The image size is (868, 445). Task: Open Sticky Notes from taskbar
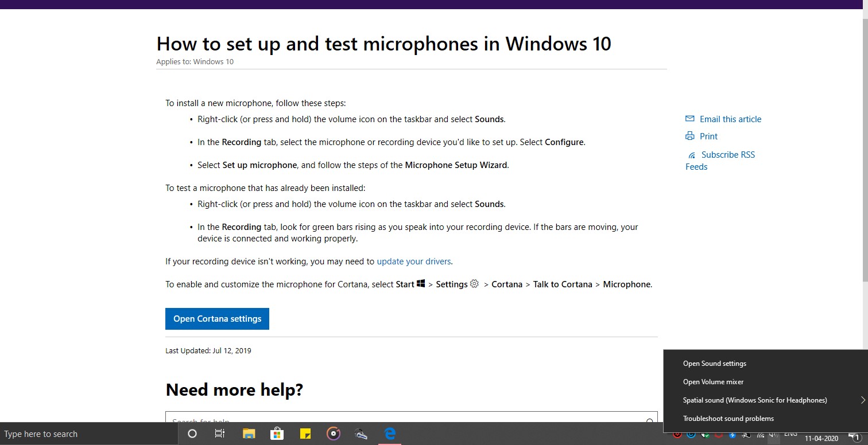tap(305, 434)
